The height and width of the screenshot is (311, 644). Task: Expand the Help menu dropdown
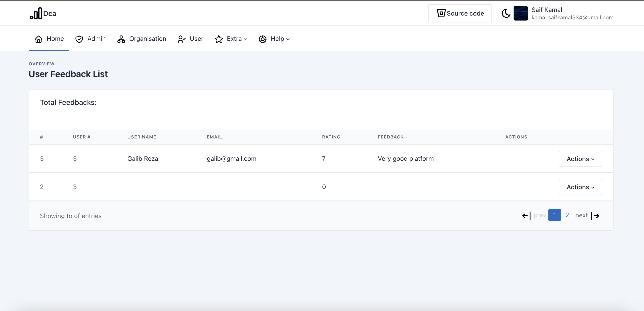pos(280,39)
